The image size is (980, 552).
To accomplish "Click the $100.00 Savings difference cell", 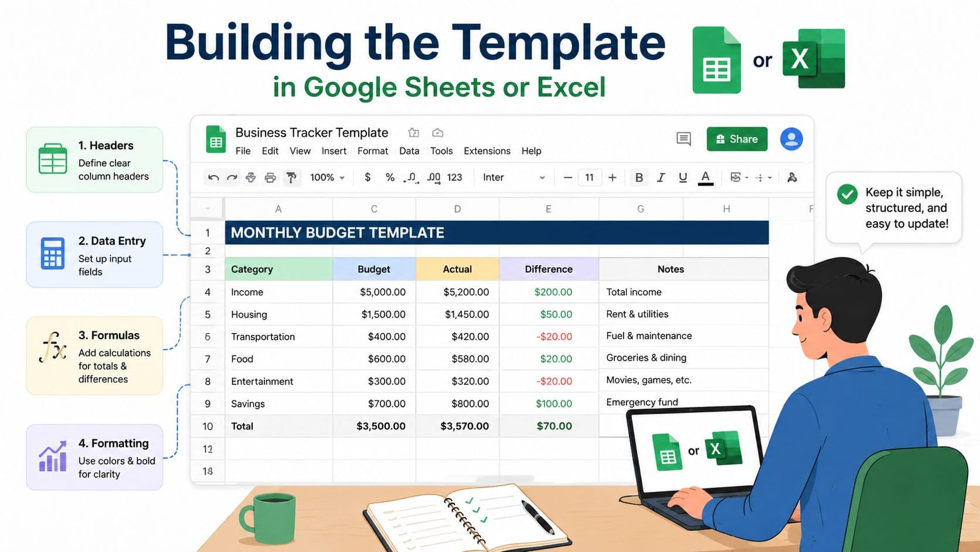I will (x=549, y=404).
